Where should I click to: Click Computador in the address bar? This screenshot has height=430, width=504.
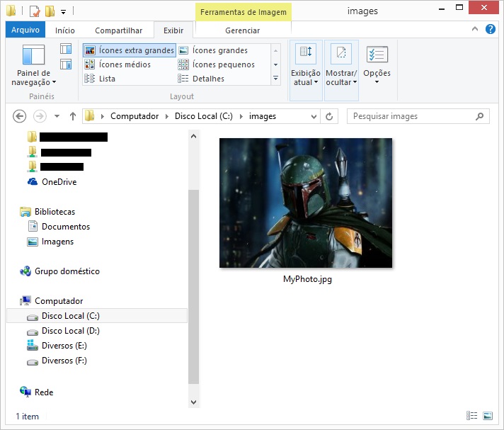[x=134, y=116]
